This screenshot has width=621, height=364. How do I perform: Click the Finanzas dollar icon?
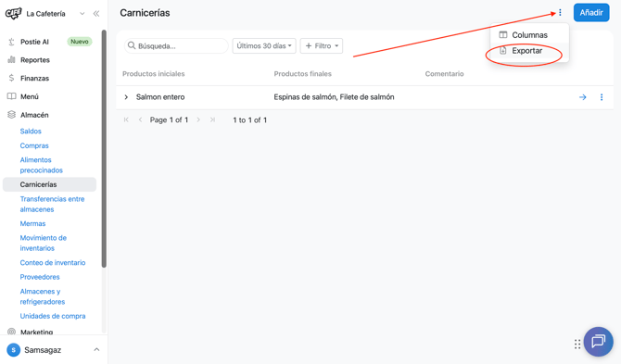[11, 78]
